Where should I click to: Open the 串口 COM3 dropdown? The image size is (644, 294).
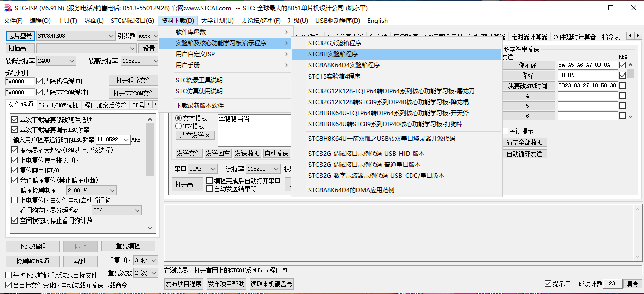[x=204, y=169]
